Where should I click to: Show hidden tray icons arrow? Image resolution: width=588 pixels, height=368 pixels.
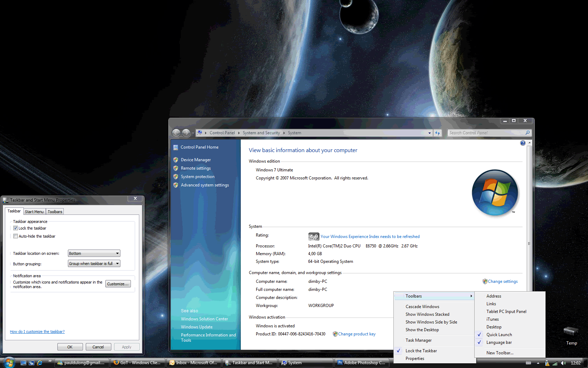(x=538, y=363)
